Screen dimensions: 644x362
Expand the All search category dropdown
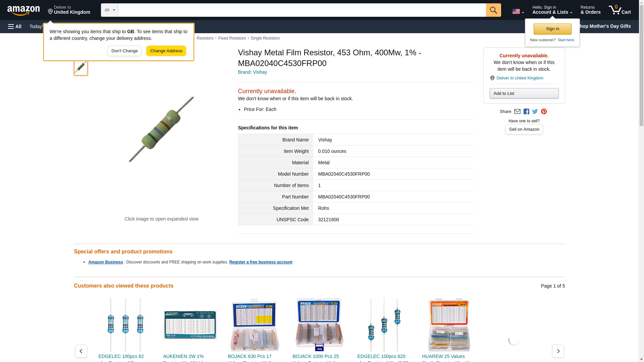pyautogui.click(x=109, y=10)
